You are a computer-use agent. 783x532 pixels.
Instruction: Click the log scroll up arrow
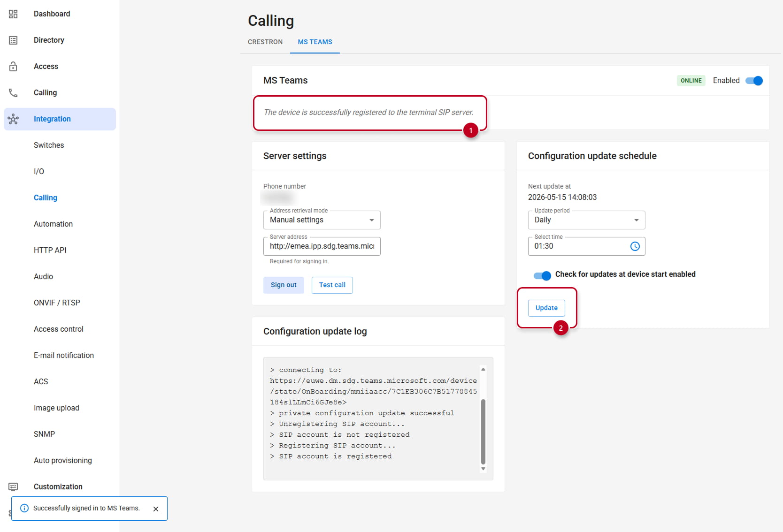pyautogui.click(x=483, y=369)
